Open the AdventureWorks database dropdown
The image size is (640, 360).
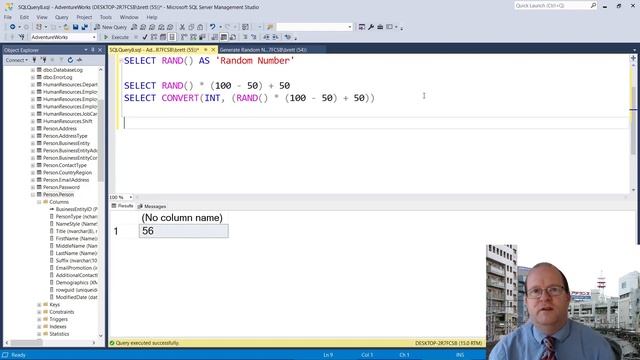94,37
